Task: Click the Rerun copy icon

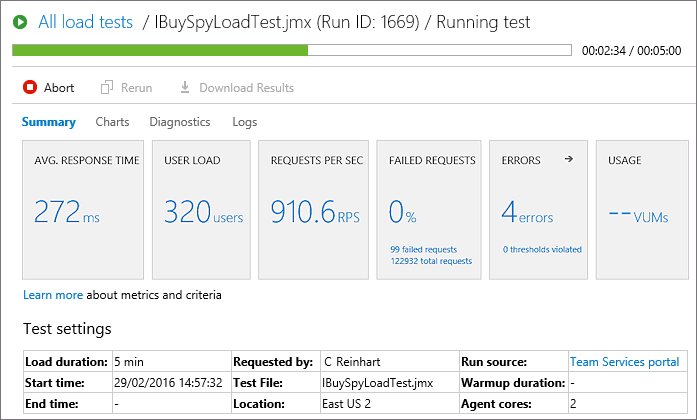Action: pos(107,87)
